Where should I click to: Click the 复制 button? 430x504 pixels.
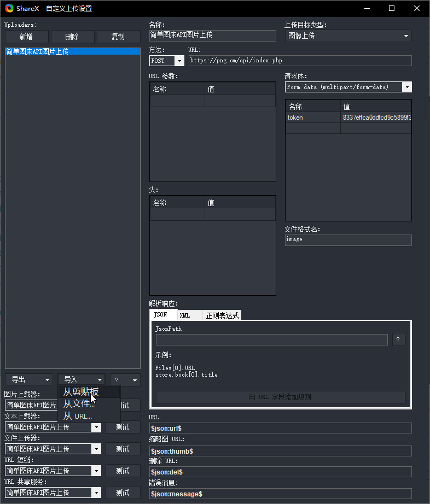pyautogui.click(x=118, y=37)
